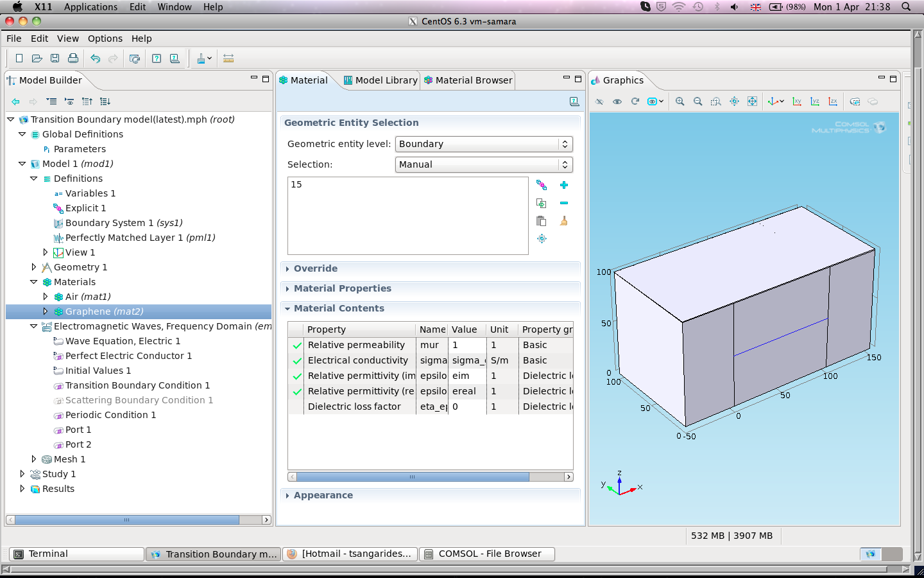Switch to the Material Browser tab
The image size is (924, 578).
tap(468, 80)
